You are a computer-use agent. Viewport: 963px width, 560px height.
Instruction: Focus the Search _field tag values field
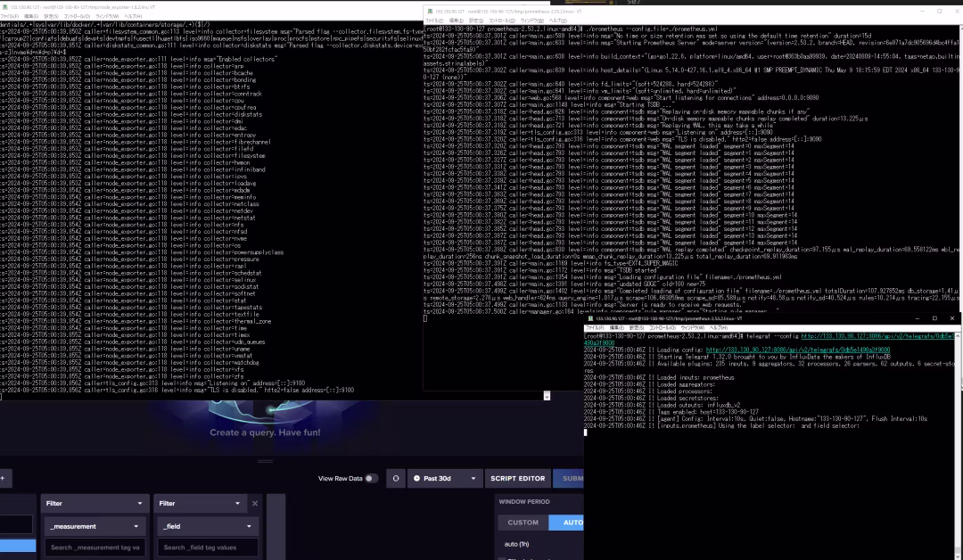pyautogui.click(x=207, y=548)
